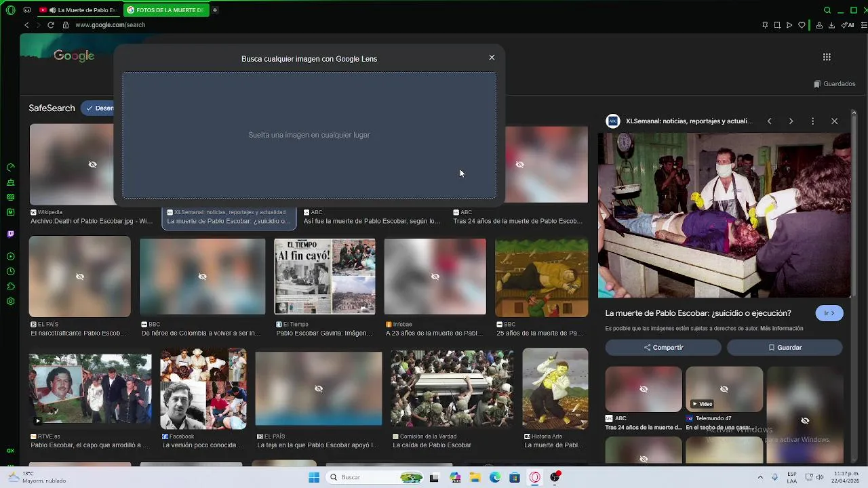868x488 pixels.
Task: Open the tab search magnifier icon
Action: click(827, 10)
